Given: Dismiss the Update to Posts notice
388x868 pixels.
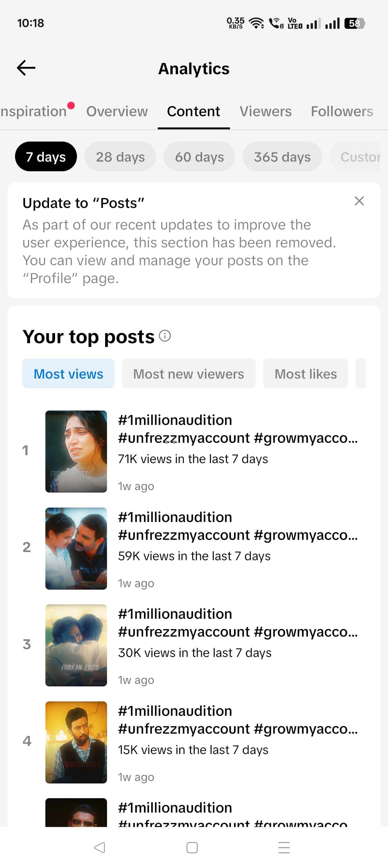Looking at the screenshot, I should tap(359, 201).
